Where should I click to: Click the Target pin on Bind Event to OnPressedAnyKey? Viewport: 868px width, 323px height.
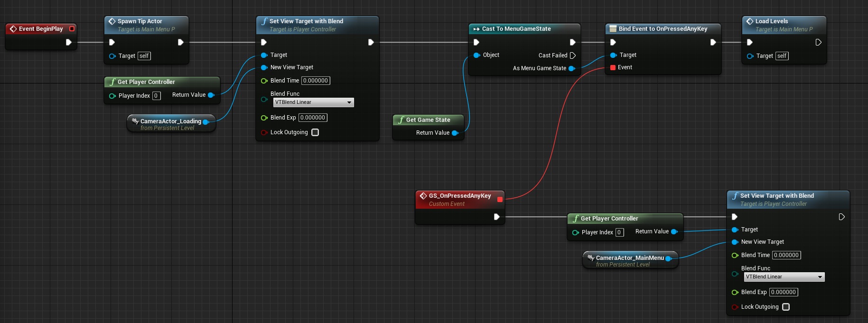click(x=614, y=55)
